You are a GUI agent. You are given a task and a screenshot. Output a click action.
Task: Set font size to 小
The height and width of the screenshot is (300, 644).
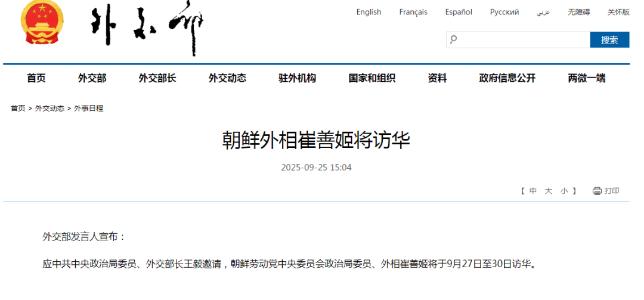(564, 191)
